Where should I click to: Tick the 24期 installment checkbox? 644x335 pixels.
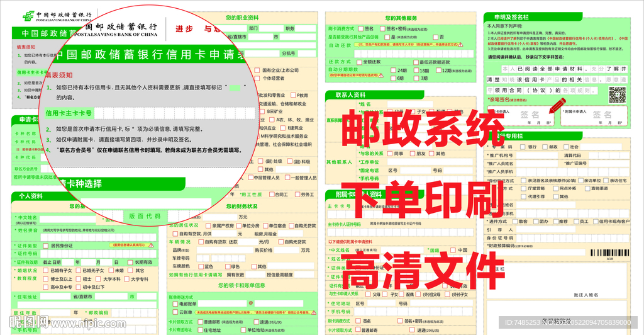click(x=392, y=71)
